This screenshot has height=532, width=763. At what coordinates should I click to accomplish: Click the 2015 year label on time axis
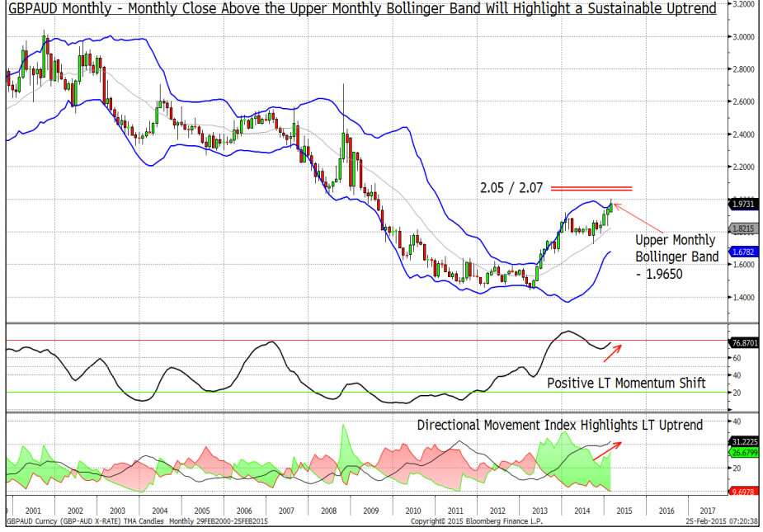[624, 511]
